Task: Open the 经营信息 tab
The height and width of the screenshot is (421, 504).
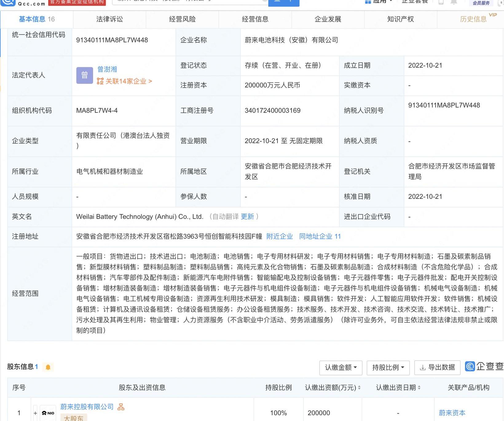Action: (255, 19)
